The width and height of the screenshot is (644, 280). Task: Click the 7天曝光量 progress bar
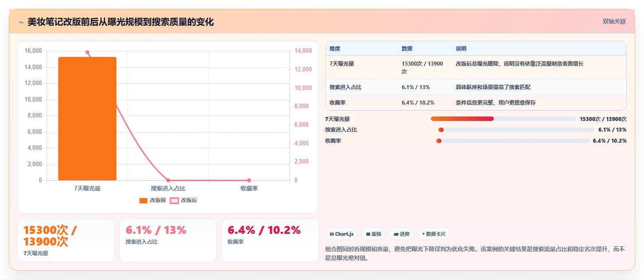click(503, 119)
